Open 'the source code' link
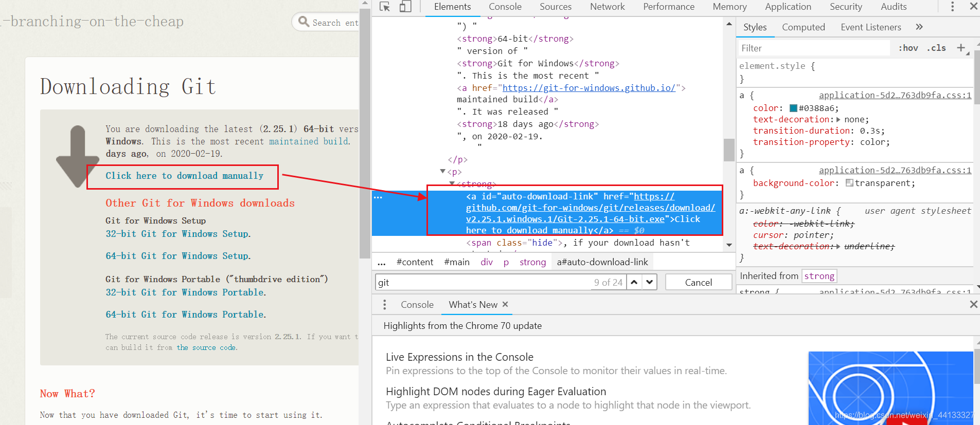980x425 pixels. pyautogui.click(x=206, y=348)
